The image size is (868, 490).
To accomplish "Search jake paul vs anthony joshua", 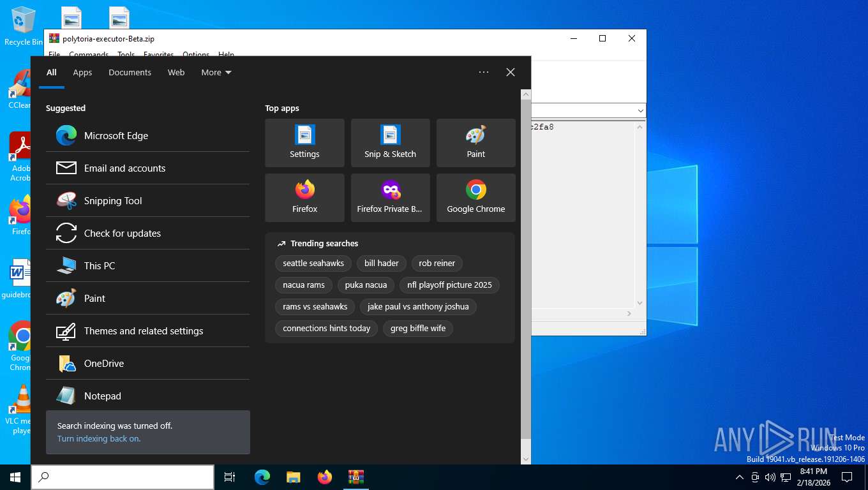I will (418, 307).
